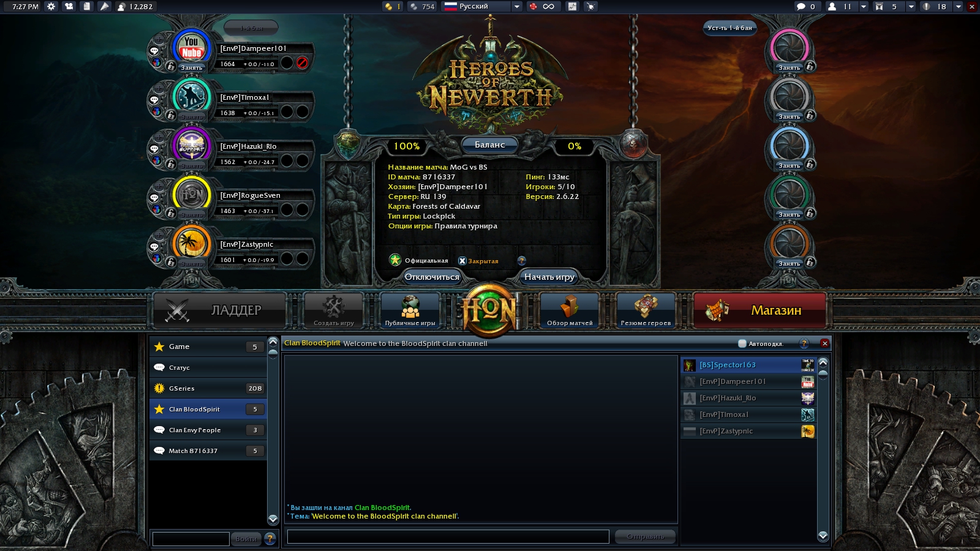Click Занять under pink enemy slot

[x=789, y=68]
